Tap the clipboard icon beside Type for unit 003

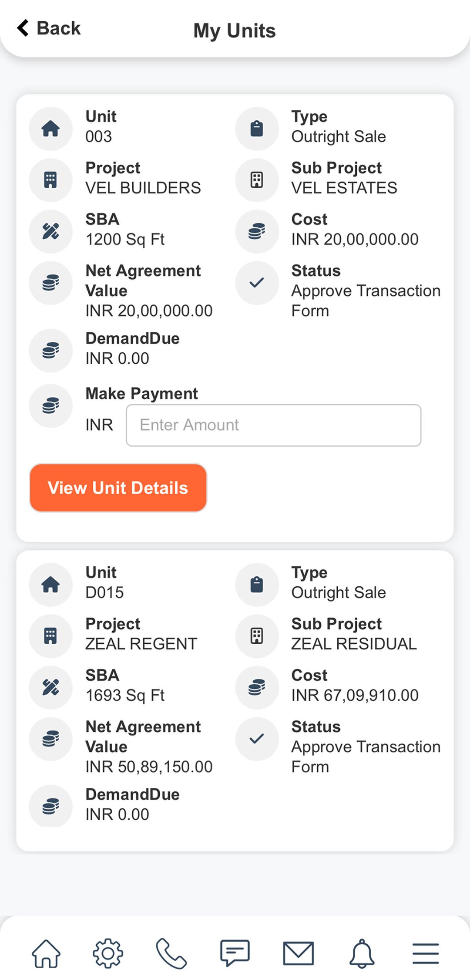tap(257, 128)
